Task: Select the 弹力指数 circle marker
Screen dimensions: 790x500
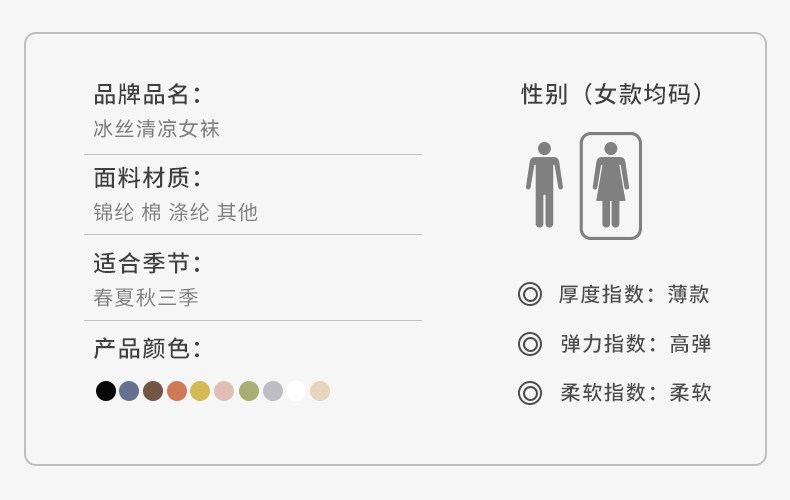Action: point(530,344)
